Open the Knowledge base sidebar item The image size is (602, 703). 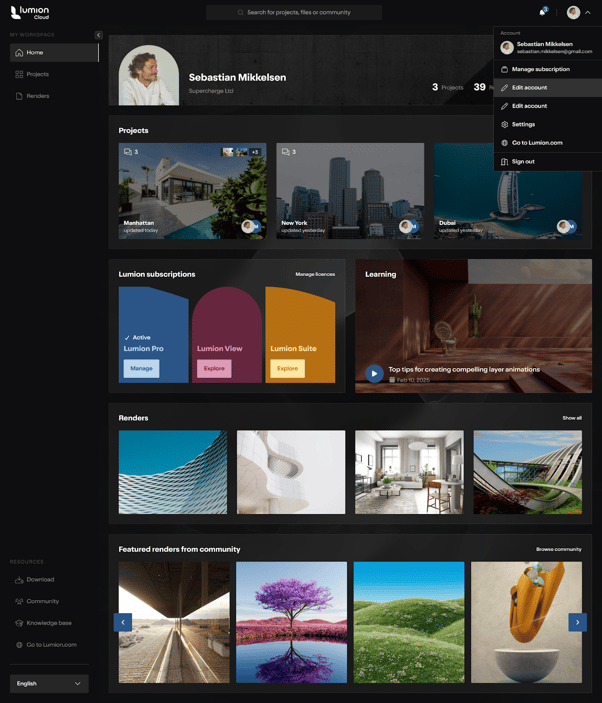click(x=48, y=623)
